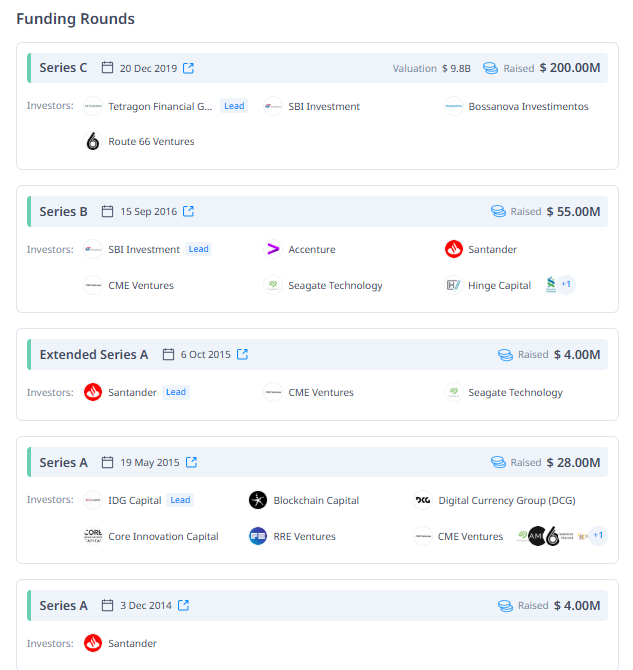Click the Lead badge next to IDG Capital
Image resolution: width=633 pixels, height=670 pixels.
point(180,500)
